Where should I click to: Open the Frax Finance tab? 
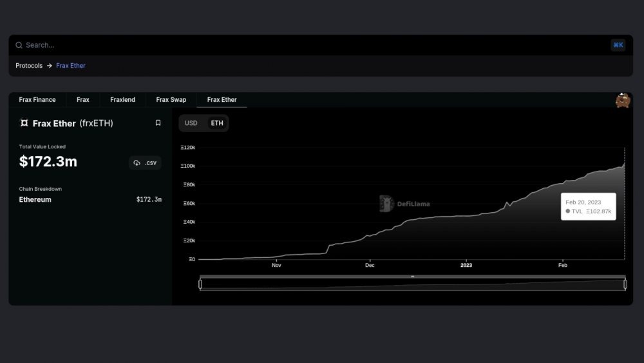pyautogui.click(x=37, y=100)
